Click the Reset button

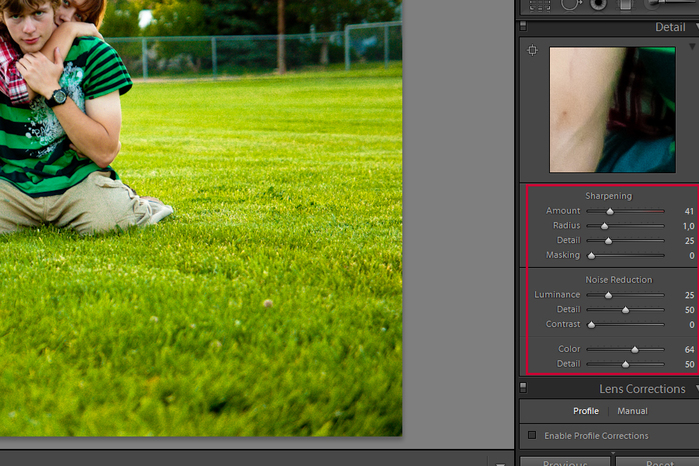click(x=659, y=462)
